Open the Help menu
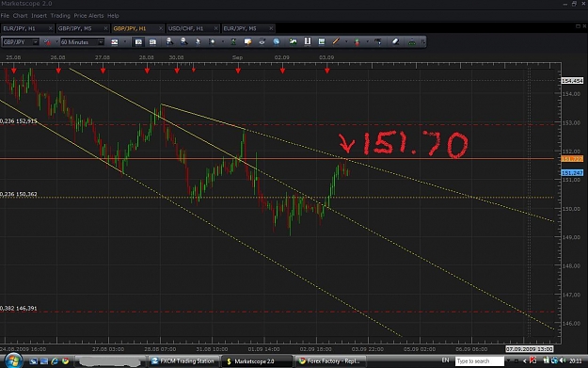Viewport: 588px width, 368px height. pos(113,16)
